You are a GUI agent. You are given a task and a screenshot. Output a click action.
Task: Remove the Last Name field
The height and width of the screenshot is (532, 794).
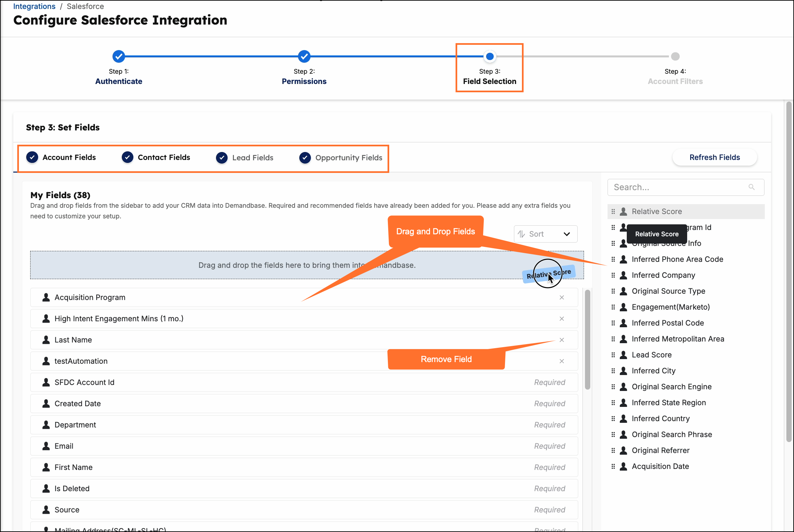tap(562, 340)
